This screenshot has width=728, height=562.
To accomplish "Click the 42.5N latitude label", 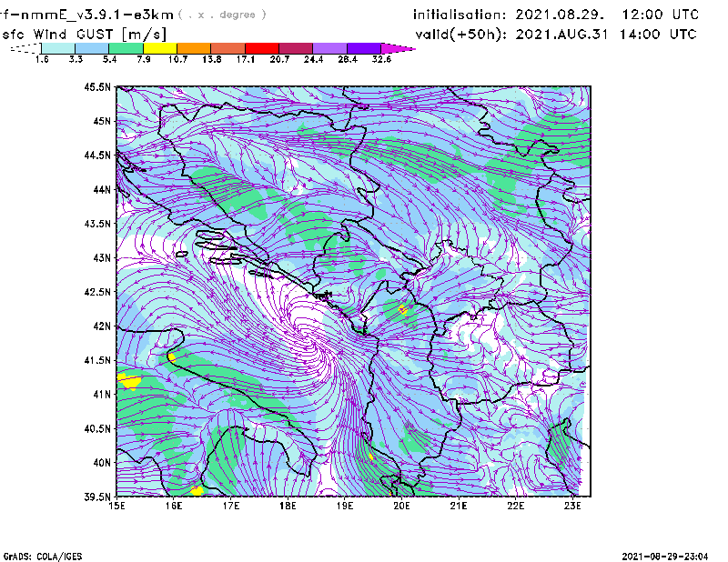I will tap(97, 292).
